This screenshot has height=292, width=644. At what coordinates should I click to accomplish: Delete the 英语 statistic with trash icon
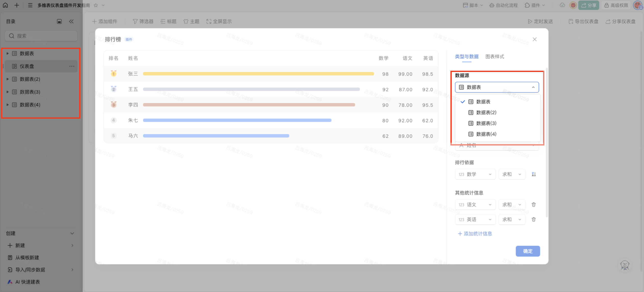click(x=534, y=220)
